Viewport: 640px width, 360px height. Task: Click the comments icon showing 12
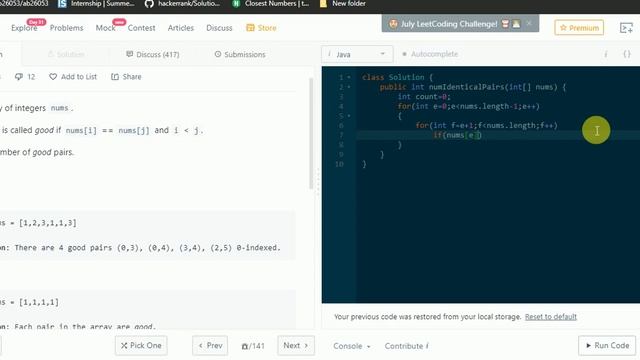(25, 77)
